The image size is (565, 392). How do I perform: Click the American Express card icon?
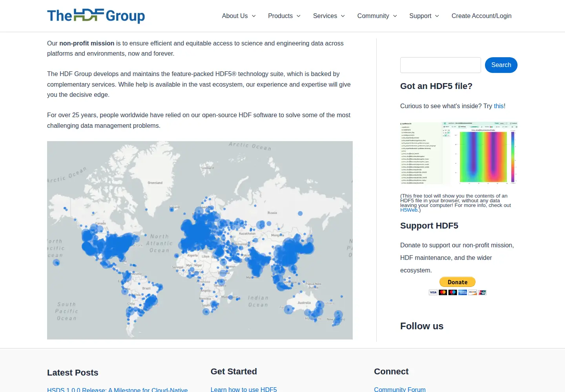(x=463, y=292)
